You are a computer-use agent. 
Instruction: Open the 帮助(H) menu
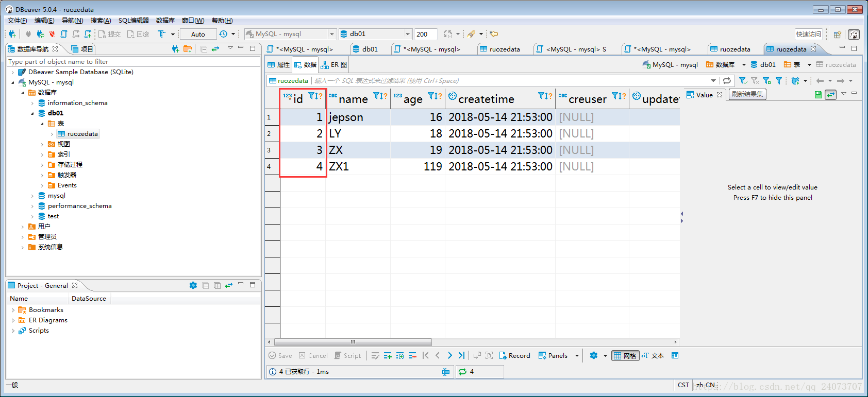[222, 21]
